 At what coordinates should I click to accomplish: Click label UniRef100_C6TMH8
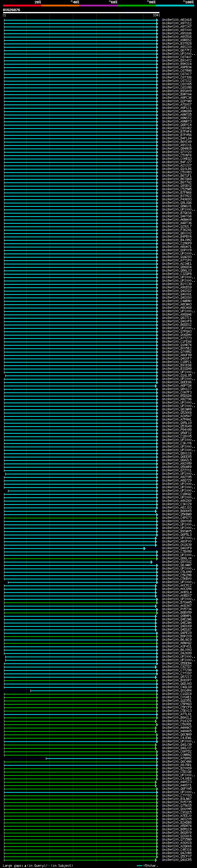pos(177,71)
